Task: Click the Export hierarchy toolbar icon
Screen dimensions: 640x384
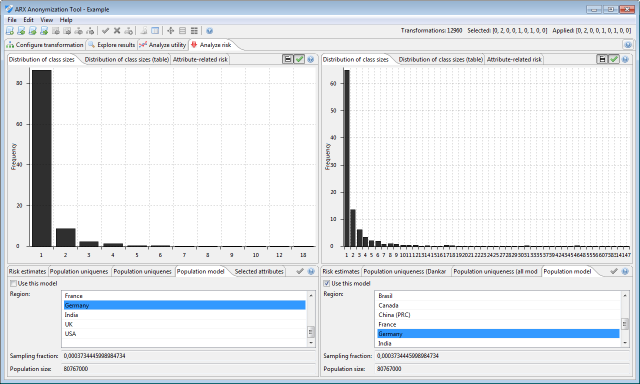Action: click(x=90, y=31)
